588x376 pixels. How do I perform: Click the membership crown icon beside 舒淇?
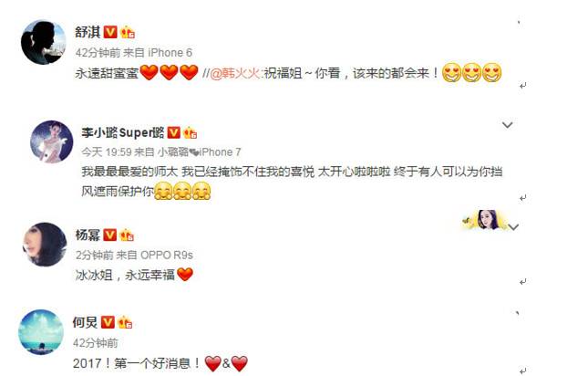click(128, 32)
